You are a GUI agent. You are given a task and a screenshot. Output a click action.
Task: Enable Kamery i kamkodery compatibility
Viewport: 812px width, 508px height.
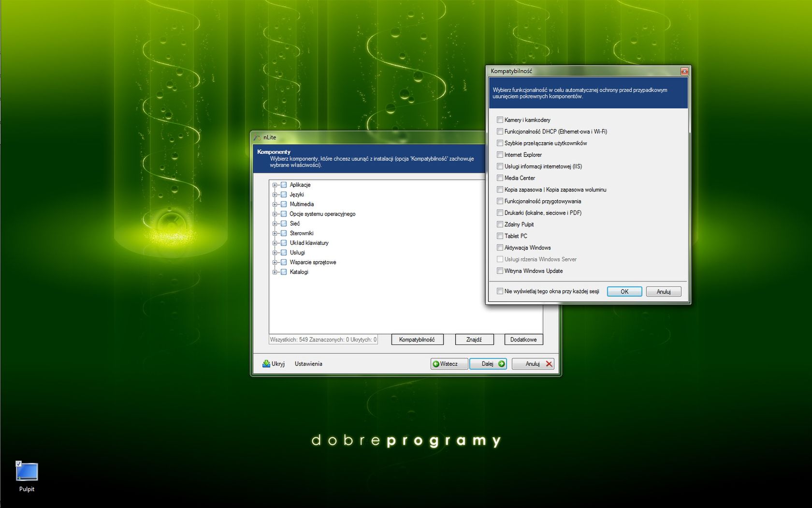[500, 120]
